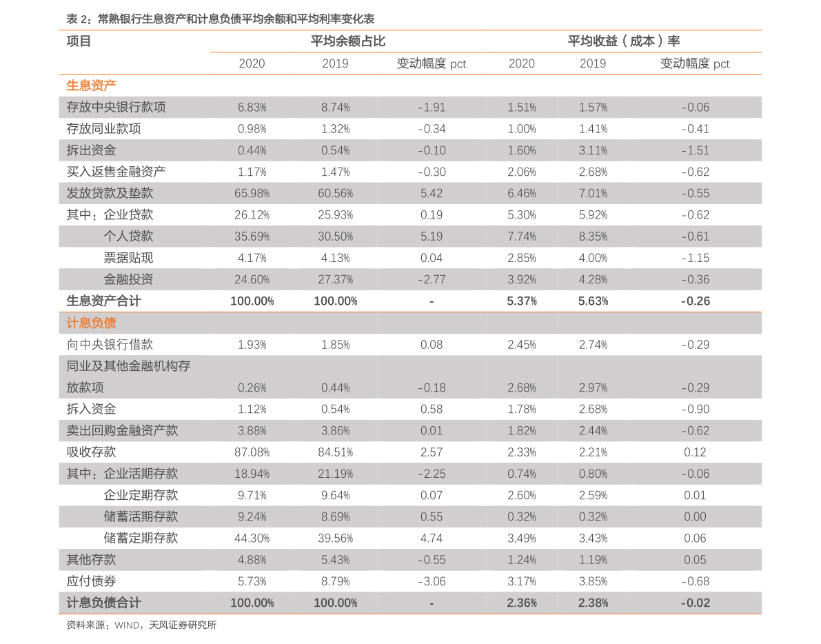Select the 票据贴现 row label
The width and height of the screenshot is (821, 644).
click(x=128, y=258)
